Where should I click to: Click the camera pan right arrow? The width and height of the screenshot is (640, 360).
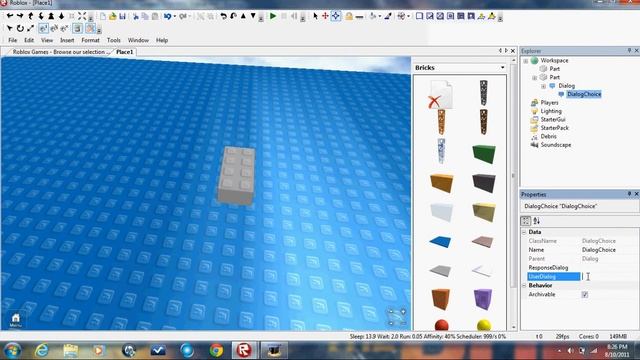pyautogui.click(x=20, y=16)
